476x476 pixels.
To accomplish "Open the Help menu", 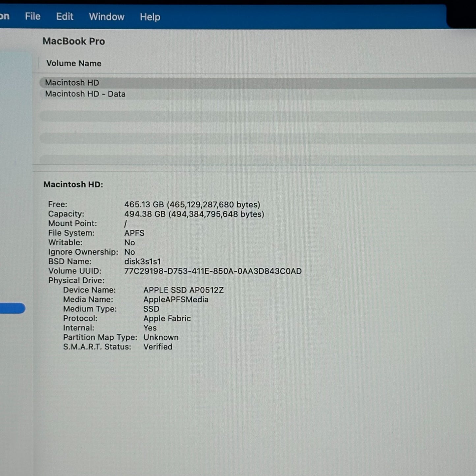I will pos(150,17).
